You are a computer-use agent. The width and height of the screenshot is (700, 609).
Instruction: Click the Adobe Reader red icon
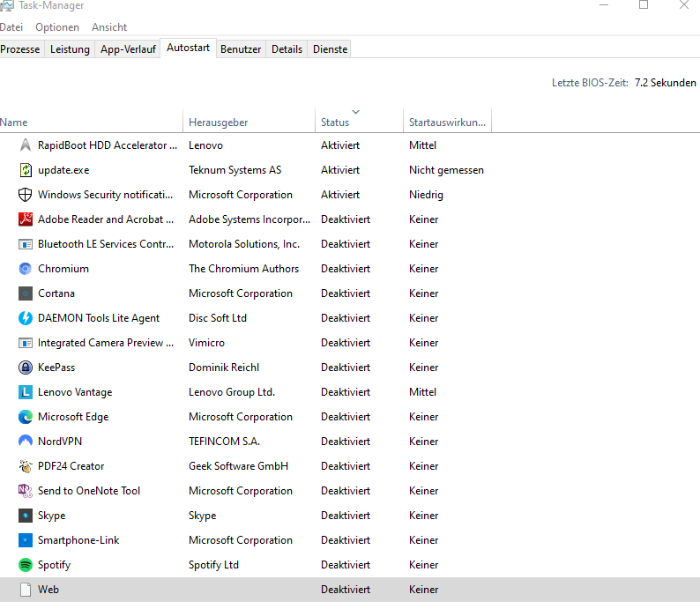[26, 219]
